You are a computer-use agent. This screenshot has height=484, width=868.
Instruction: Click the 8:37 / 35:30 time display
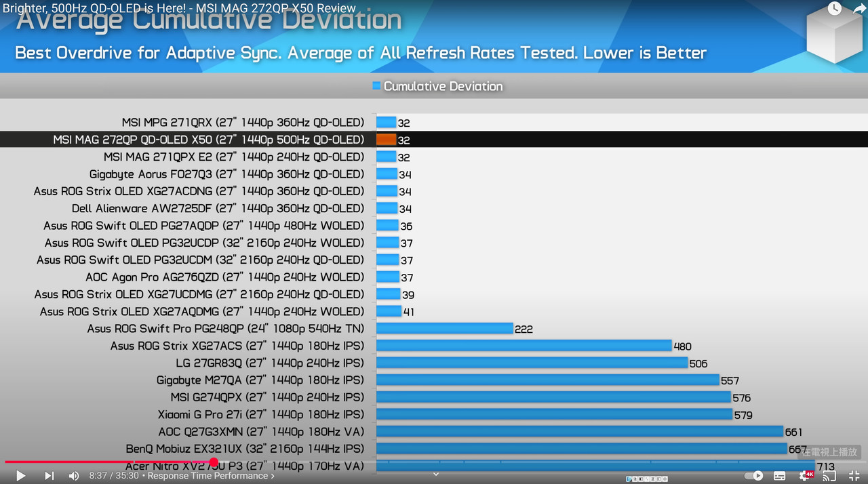(114, 476)
